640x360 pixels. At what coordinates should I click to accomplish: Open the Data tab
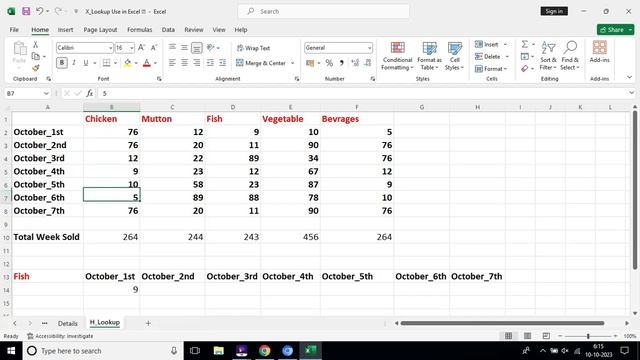tap(168, 30)
